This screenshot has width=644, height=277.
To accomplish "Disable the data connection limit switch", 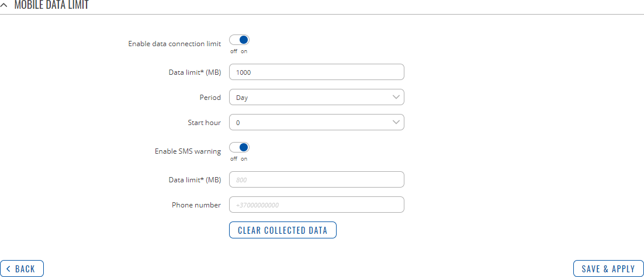I will coord(240,40).
